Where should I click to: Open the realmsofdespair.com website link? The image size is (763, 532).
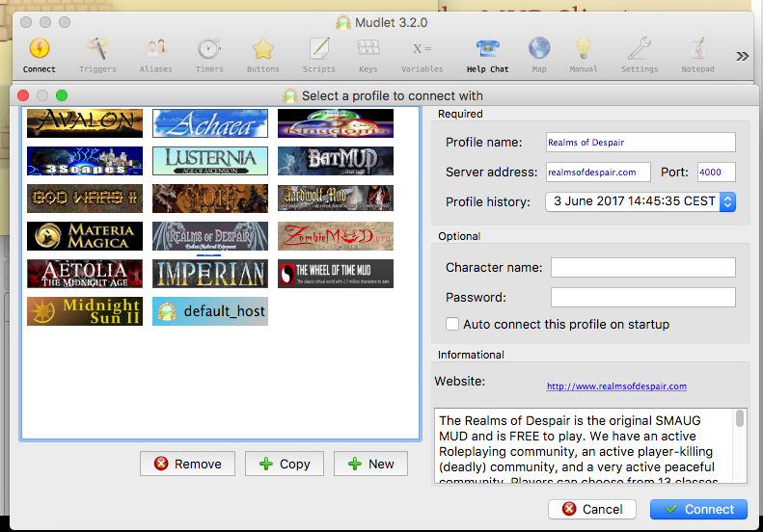616,386
